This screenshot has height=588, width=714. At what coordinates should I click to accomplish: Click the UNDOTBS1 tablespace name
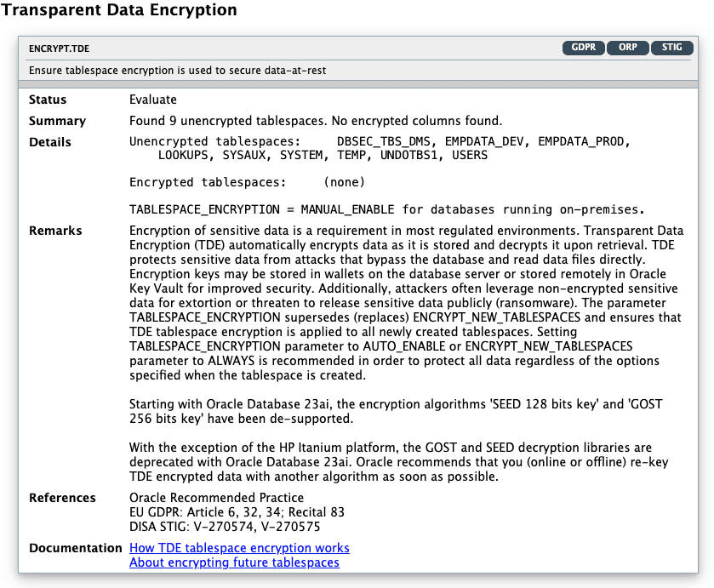coord(408,156)
